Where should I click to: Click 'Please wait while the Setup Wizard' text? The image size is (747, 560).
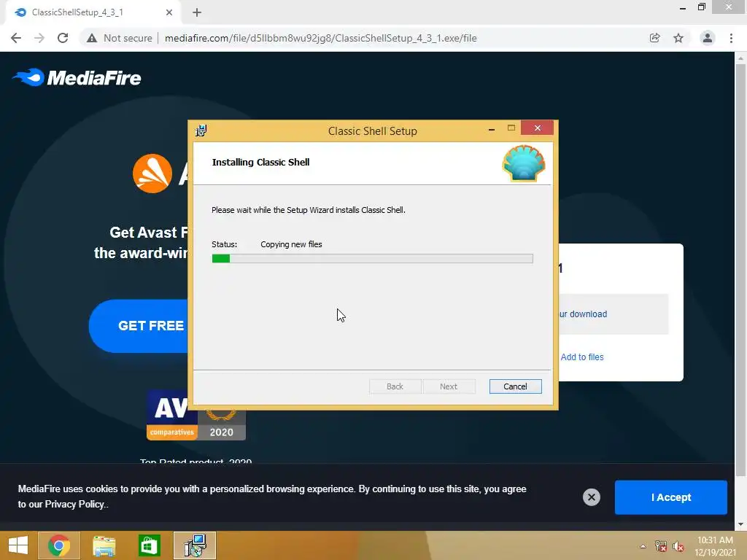pyautogui.click(x=273, y=210)
